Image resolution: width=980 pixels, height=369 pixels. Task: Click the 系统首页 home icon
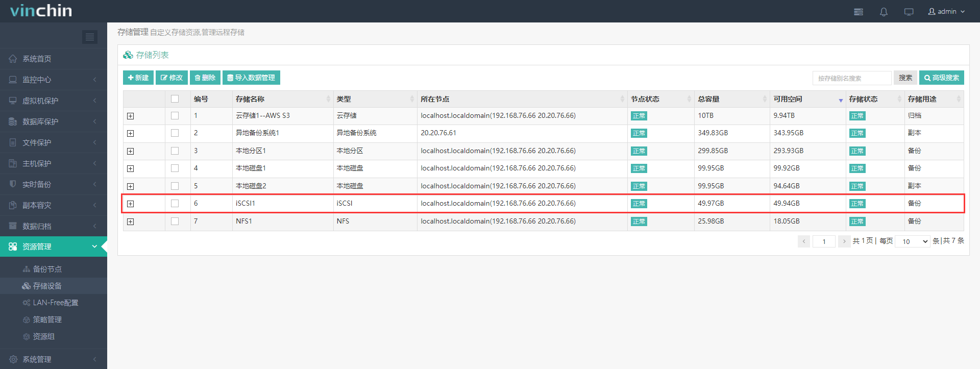point(13,59)
